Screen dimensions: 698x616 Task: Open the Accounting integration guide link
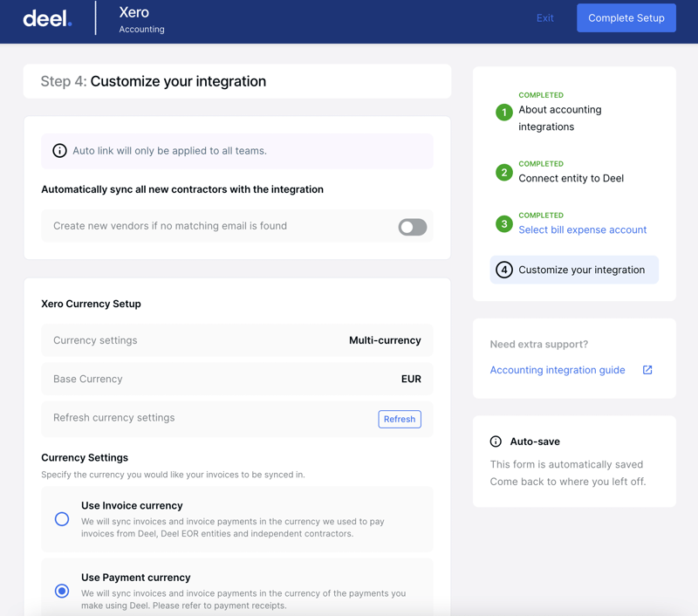(x=558, y=370)
